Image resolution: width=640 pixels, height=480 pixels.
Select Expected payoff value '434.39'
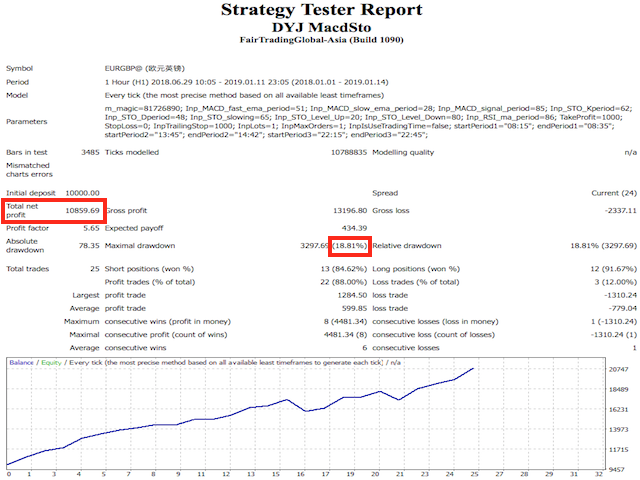pyautogui.click(x=354, y=228)
